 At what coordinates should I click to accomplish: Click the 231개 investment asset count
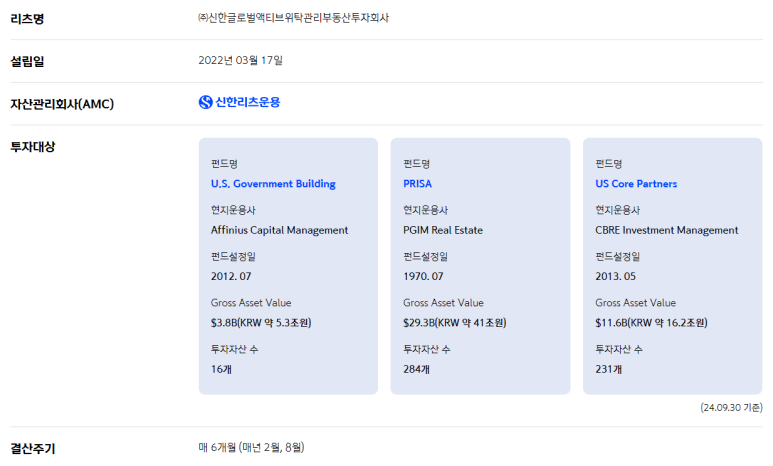608,369
